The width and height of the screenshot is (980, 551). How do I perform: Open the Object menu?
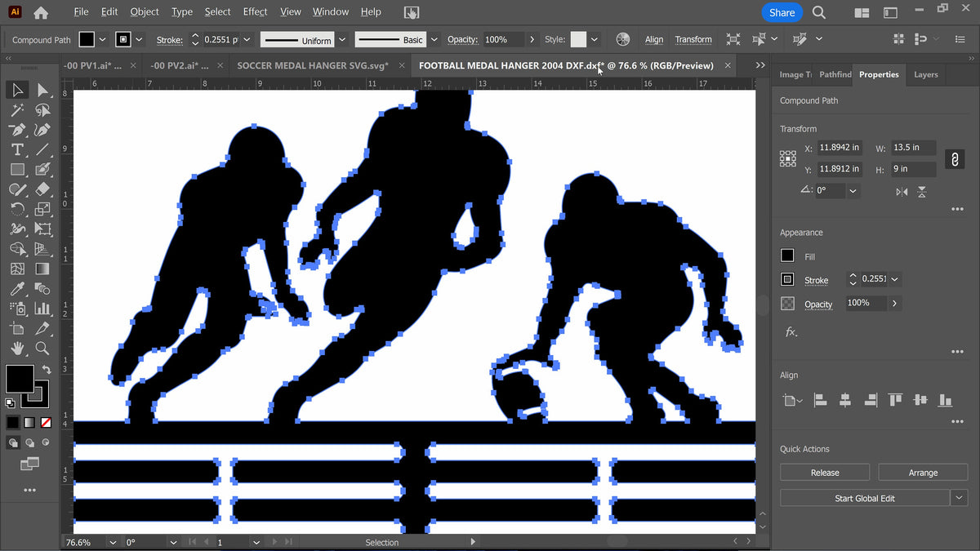[x=145, y=11]
